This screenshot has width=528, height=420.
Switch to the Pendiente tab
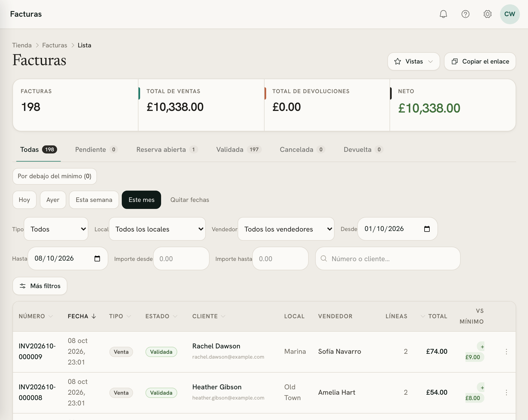pos(96,149)
